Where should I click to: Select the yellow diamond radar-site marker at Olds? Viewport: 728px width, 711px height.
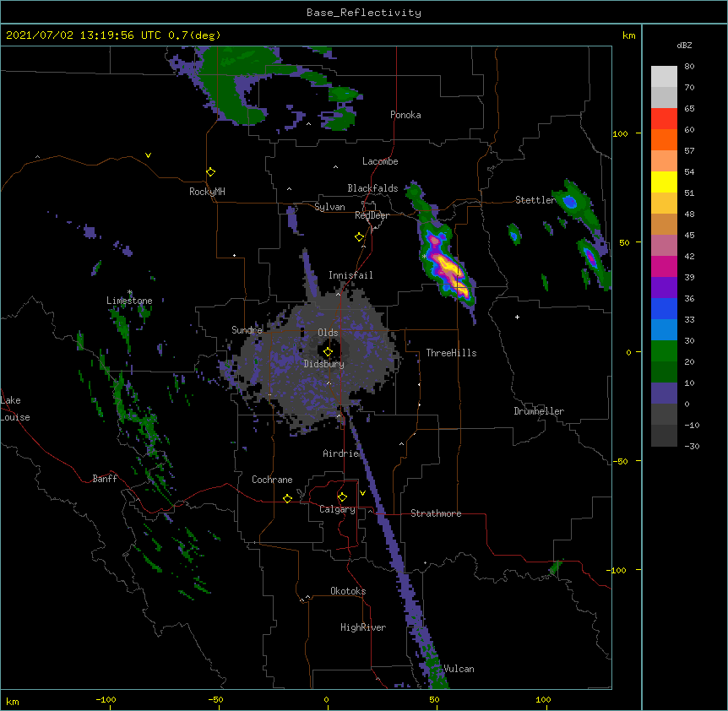[x=328, y=352]
